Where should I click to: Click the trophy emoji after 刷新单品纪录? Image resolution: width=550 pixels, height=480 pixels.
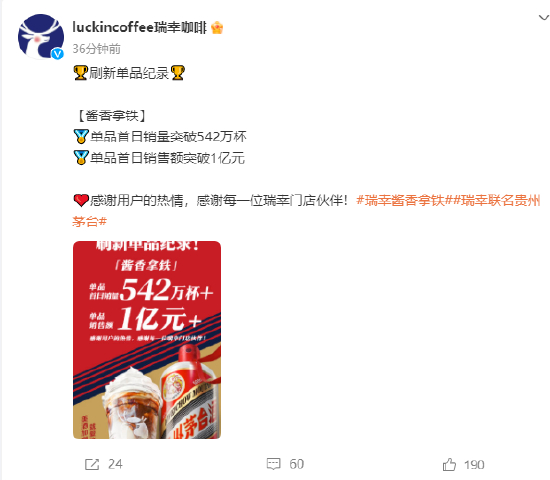coord(177,73)
